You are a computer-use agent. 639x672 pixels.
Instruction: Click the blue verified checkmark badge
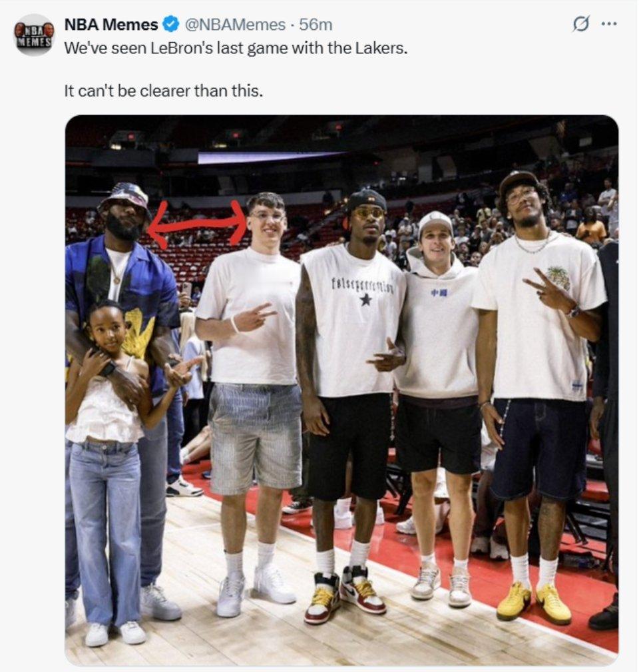pos(171,25)
